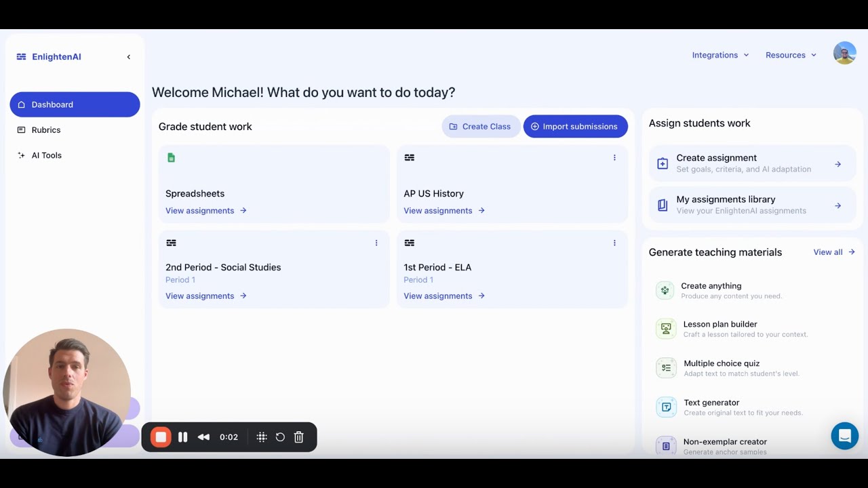868x488 pixels.
Task: Click the Create assignment title
Action: (x=716, y=158)
